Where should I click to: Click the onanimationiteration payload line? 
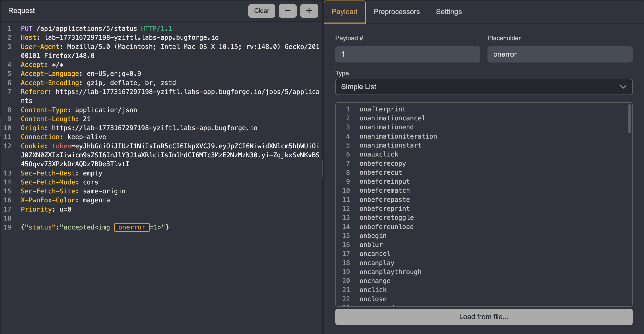[398, 136]
